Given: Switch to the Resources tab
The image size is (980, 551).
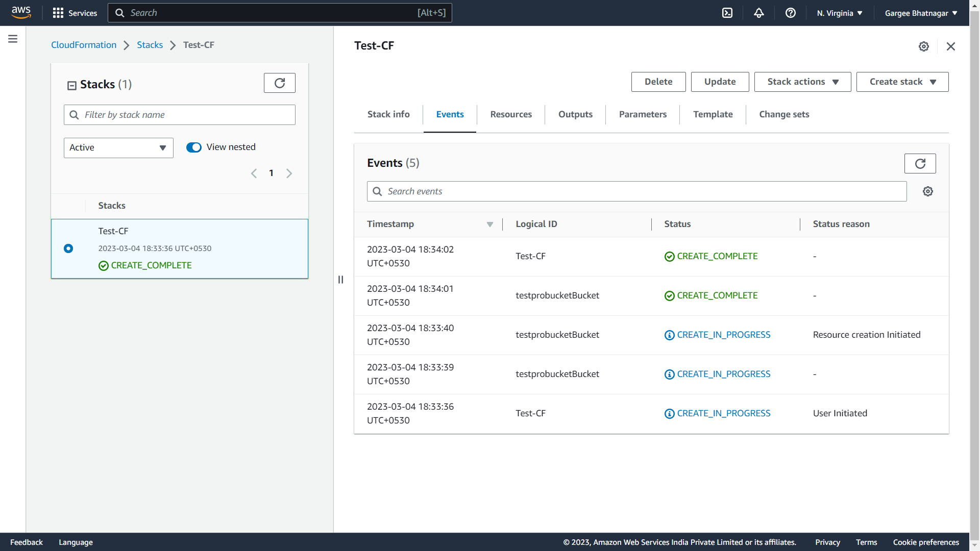Looking at the screenshot, I should [511, 114].
